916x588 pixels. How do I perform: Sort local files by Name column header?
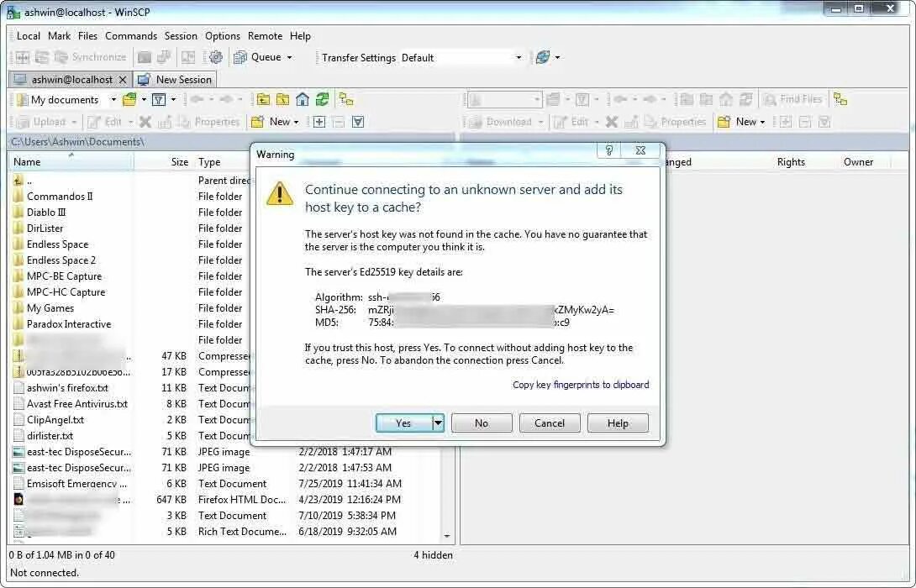pos(71,162)
